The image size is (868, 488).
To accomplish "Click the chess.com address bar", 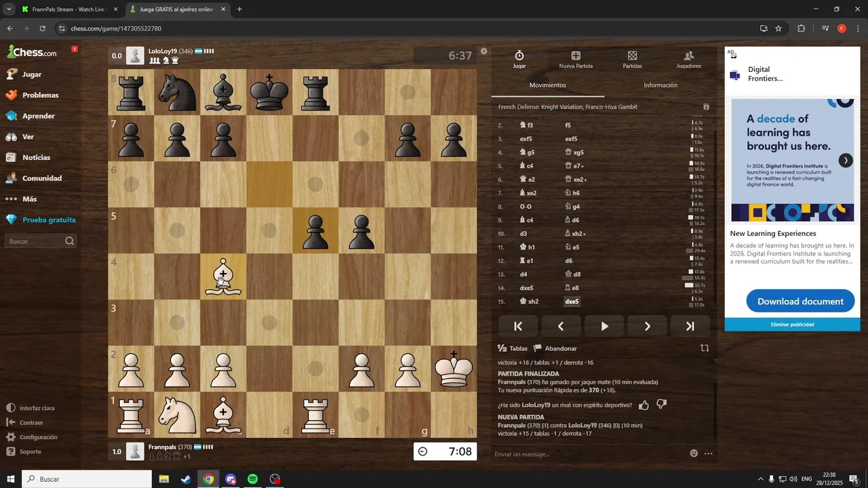I will click(x=407, y=28).
